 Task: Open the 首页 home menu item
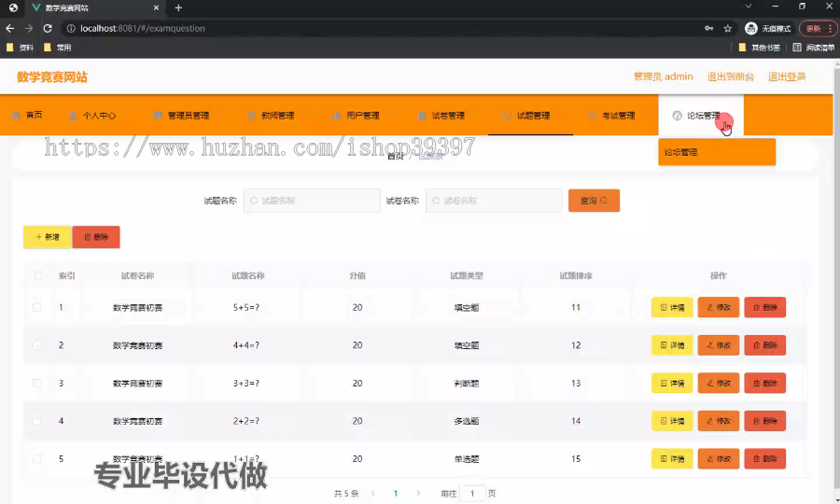[27, 115]
